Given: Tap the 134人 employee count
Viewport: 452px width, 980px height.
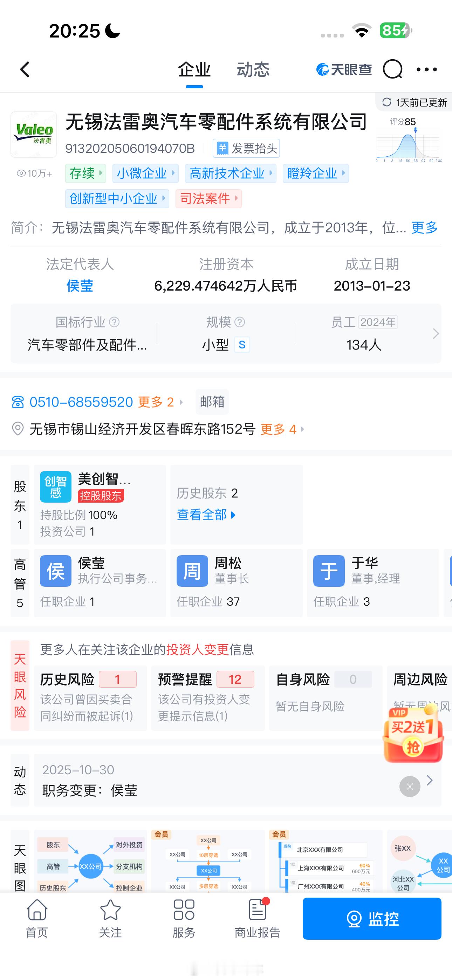Looking at the screenshot, I should 364,345.
